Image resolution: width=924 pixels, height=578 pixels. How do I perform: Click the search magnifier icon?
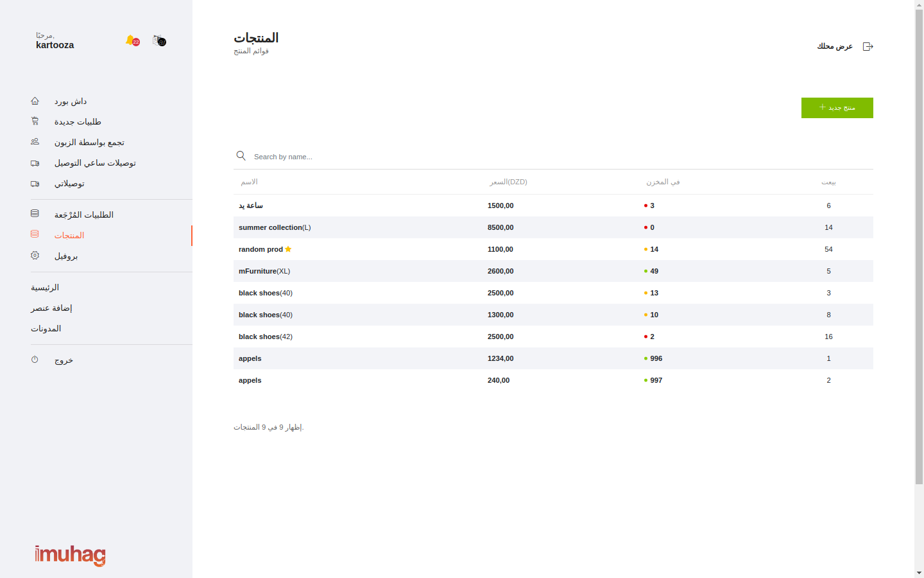point(241,156)
